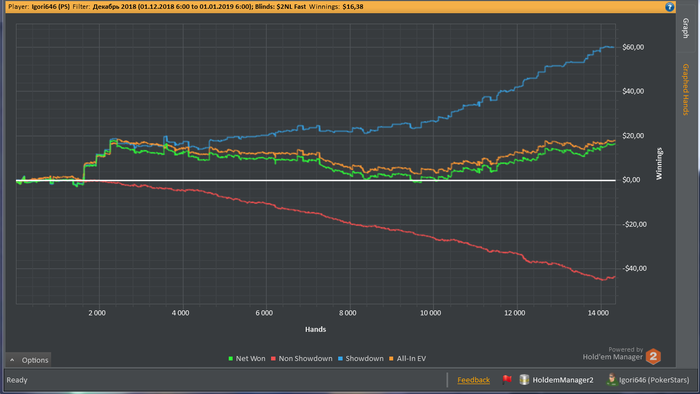The height and width of the screenshot is (394, 700).
Task: Click the 14 000 hands axis label
Action: 598,313
